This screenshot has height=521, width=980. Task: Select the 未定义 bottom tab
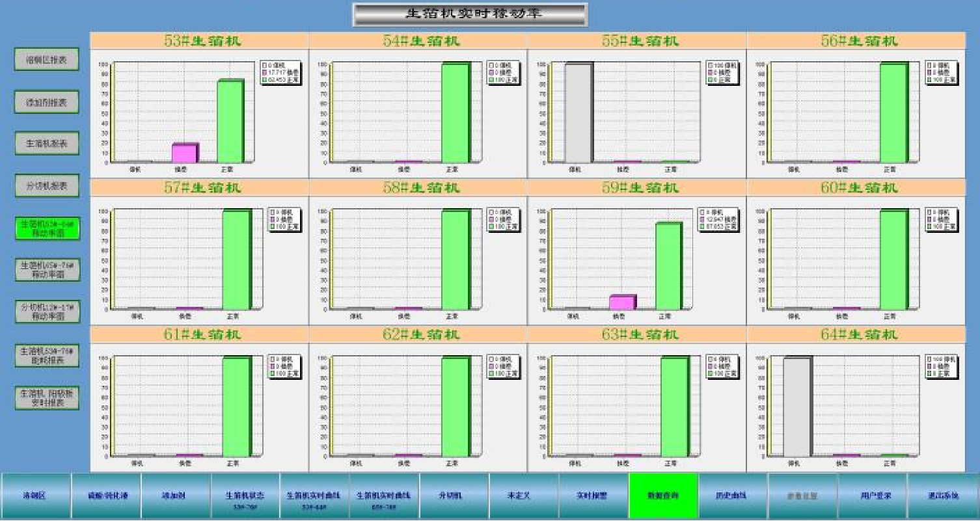(523, 496)
